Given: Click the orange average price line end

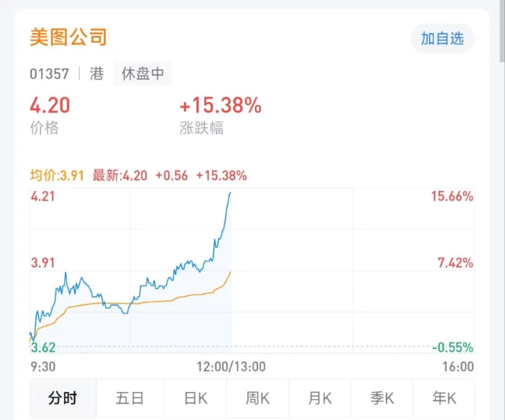Looking at the screenshot, I should click(x=230, y=273).
